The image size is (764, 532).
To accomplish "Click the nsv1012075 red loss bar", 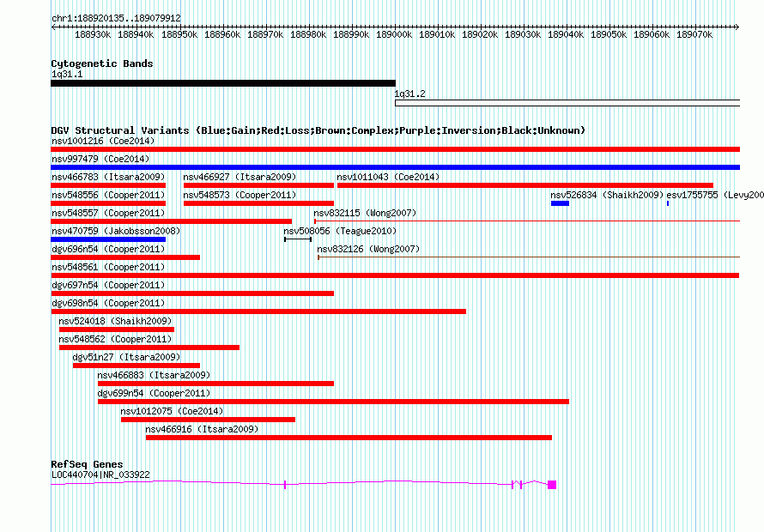I will (x=208, y=420).
